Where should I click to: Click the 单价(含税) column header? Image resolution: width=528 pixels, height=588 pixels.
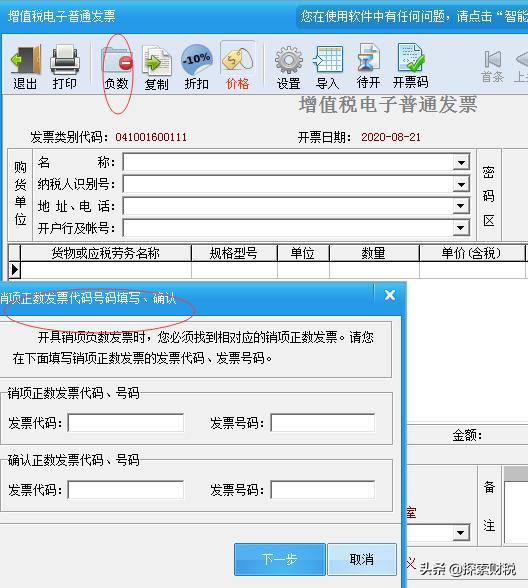click(472, 253)
